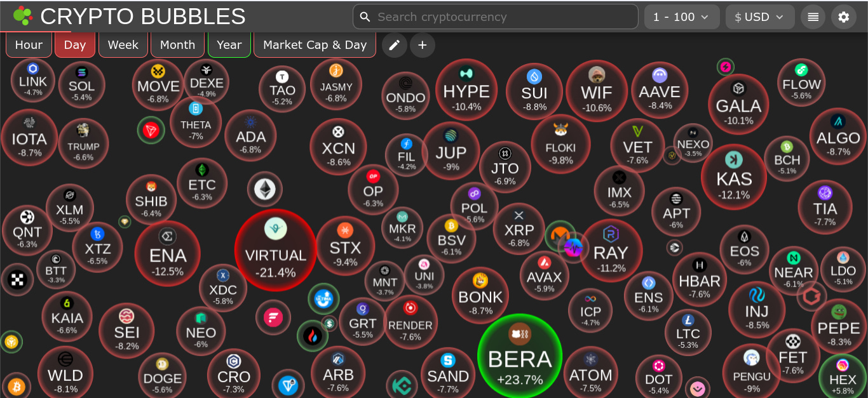Switch to the Week tab
This screenshot has width=868, height=398.
coord(123,44)
